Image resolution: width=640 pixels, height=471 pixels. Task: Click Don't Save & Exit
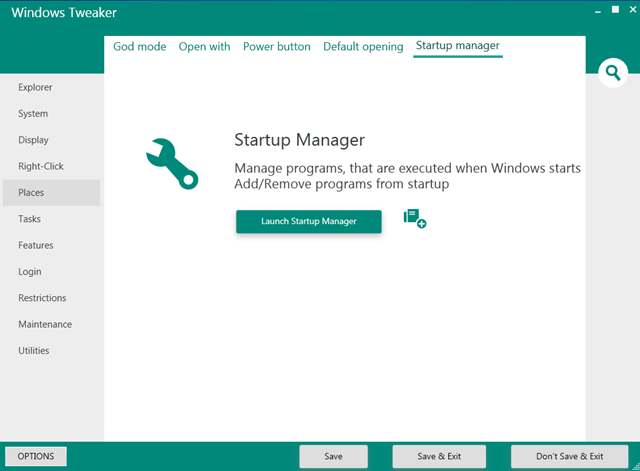569,456
